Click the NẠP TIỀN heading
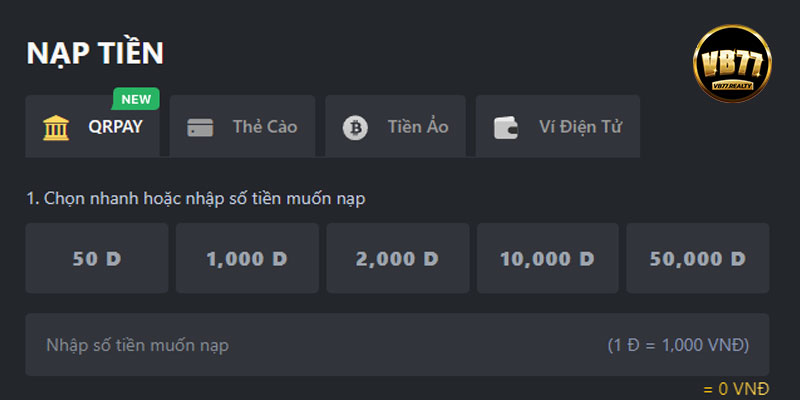The width and height of the screenshot is (800, 400). [x=95, y=53]
